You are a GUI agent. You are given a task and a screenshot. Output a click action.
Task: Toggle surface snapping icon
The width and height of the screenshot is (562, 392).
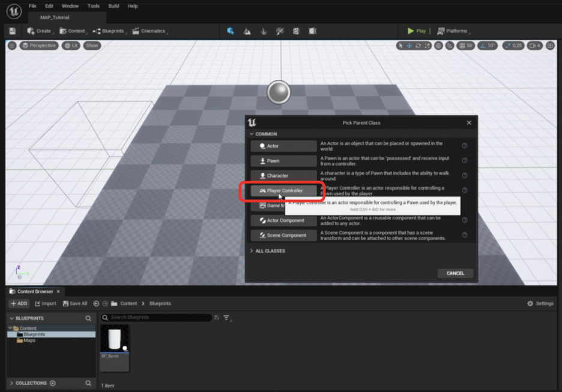[450, 46]
